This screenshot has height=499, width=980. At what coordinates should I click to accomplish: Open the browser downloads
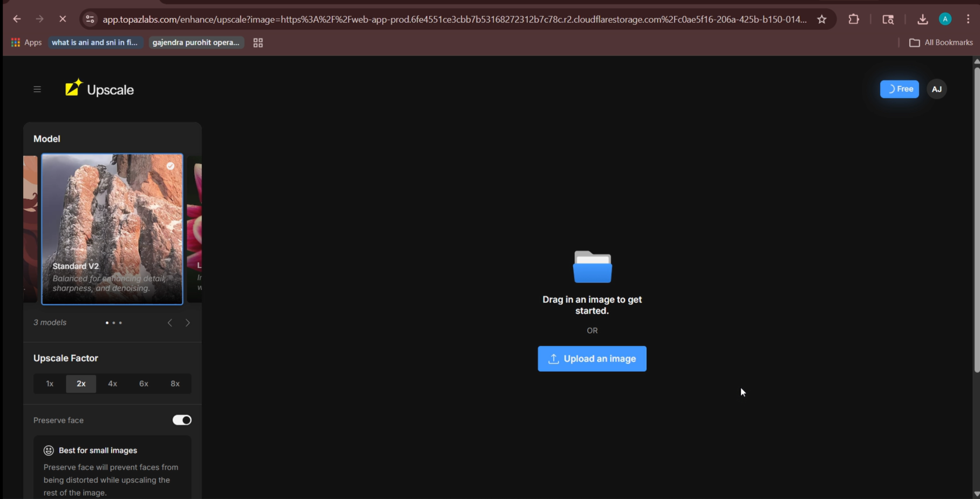click(x=922, y=19)
